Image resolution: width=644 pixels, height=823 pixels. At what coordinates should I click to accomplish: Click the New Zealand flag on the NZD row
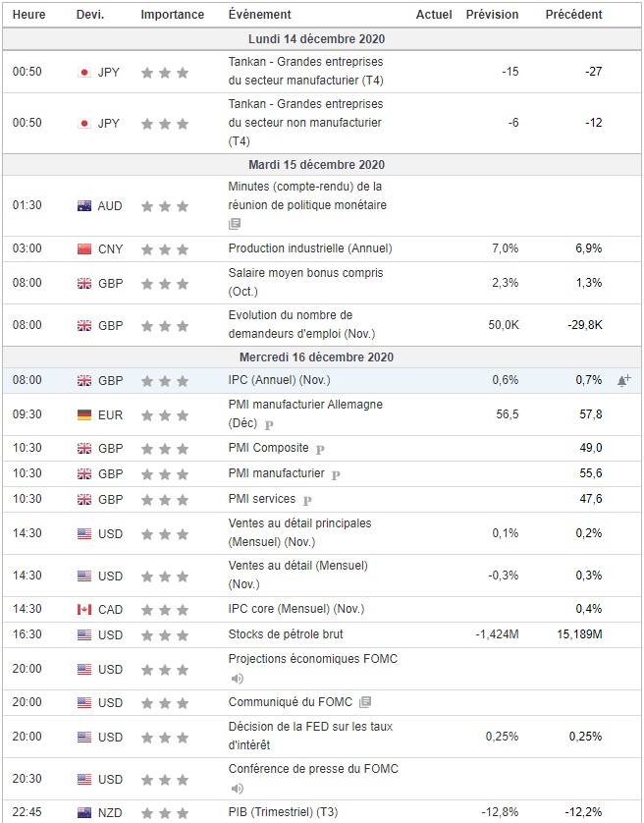[84, 814]
